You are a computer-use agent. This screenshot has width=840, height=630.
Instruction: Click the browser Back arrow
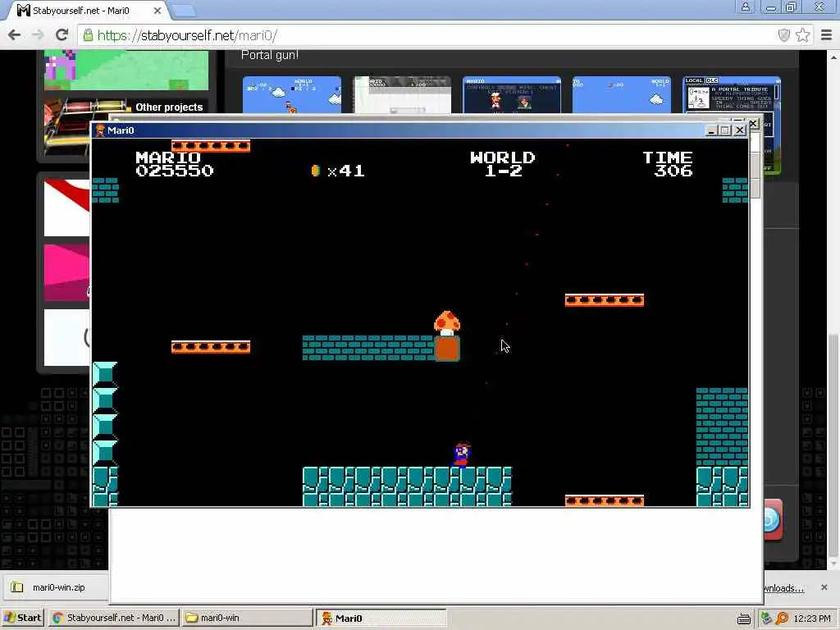coord(15,35)
